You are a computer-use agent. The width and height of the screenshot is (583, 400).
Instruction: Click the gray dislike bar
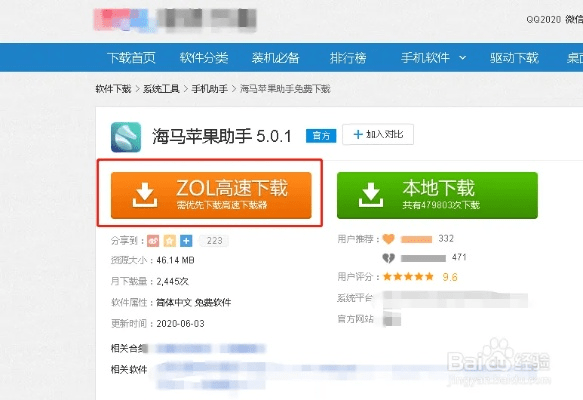tap(423, 258)
